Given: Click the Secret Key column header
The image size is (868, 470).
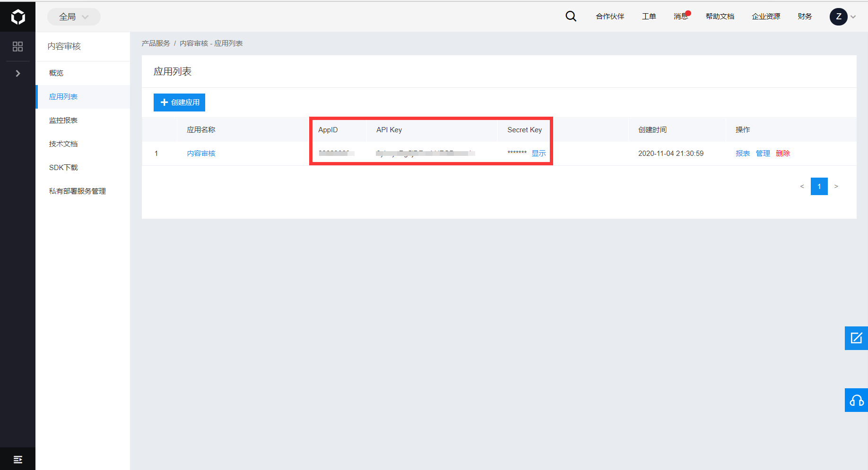Looking at the screenshot, I should 525,130.
